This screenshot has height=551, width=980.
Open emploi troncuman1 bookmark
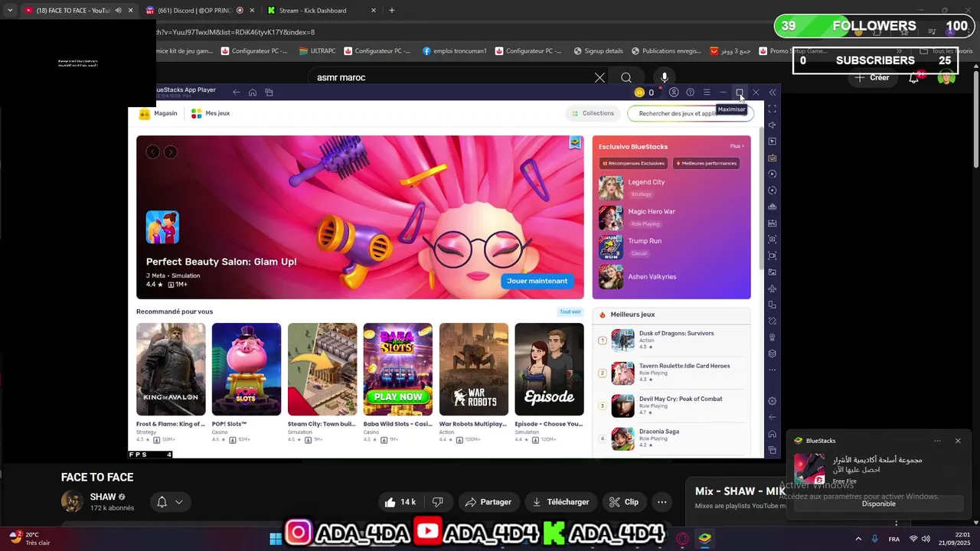point(454,51)
